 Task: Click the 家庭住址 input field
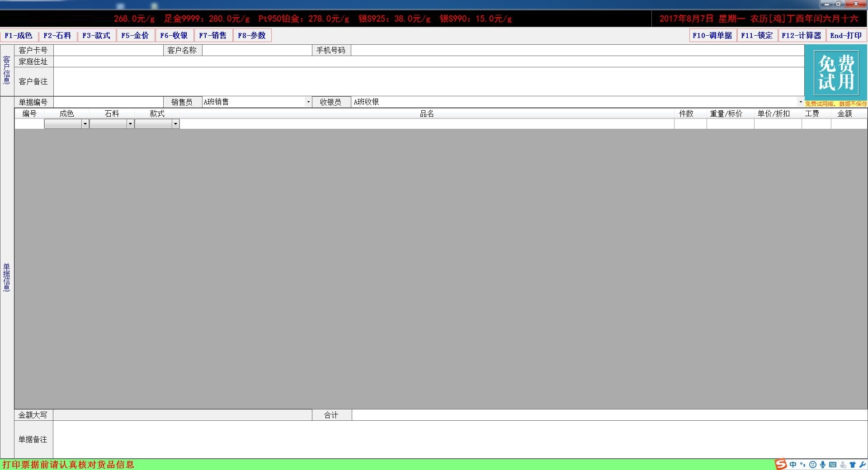tap(429, 61)
